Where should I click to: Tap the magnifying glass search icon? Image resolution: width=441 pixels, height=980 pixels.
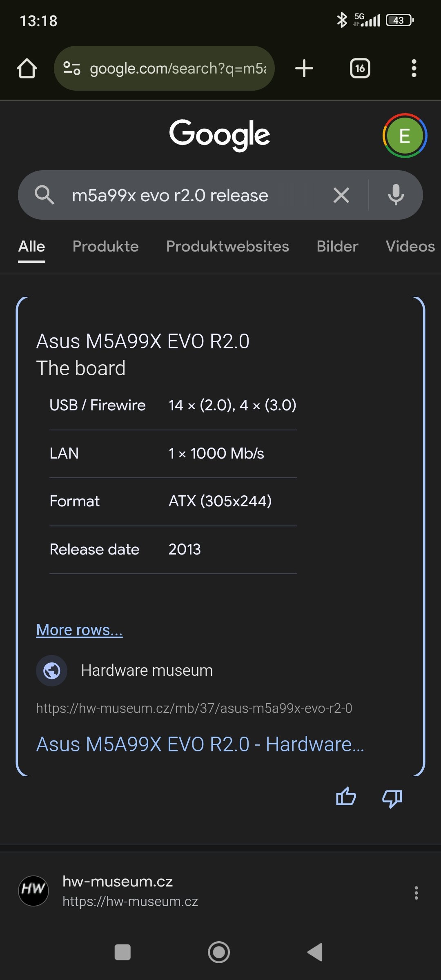coord(44,195)
